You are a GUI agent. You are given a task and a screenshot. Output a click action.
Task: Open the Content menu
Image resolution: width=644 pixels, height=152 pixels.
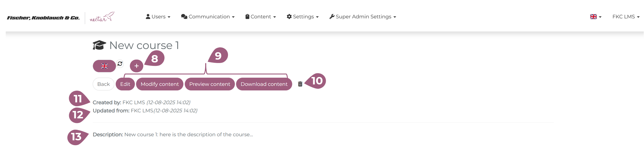pyautogui.click(x=261, y=17)
